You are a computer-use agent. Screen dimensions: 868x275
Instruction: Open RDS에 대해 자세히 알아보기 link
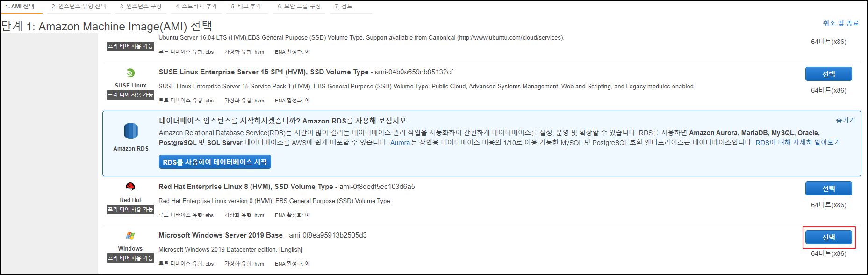[x=797, y=143]
